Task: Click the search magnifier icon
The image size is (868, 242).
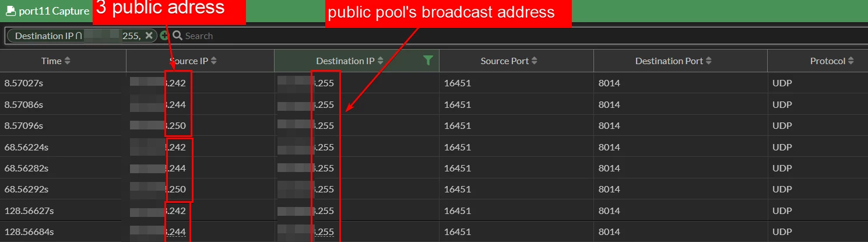Action: tap(177, 36)
